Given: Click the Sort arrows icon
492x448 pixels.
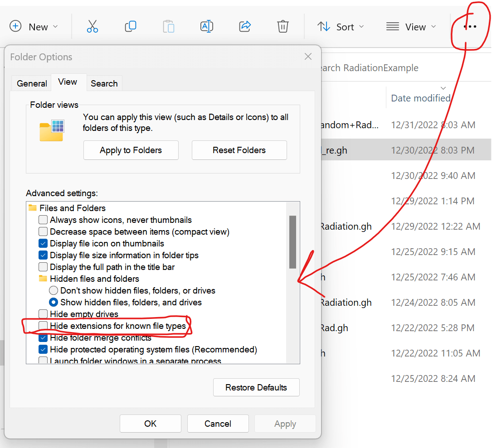Looking at the screenshot, I should pyautogui.click(x=323, y=27).
